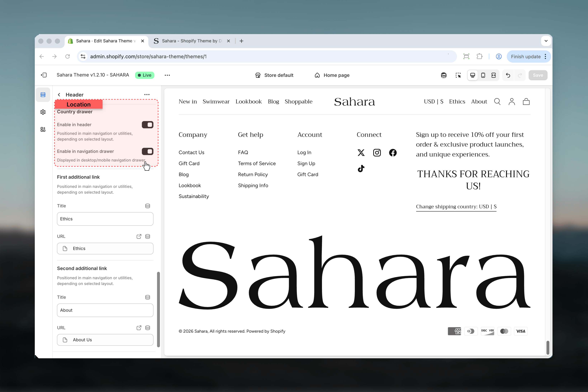The image size is (588, 392).
Task: Click the Ethics URL picker field
Action: (x=105, y=249)
